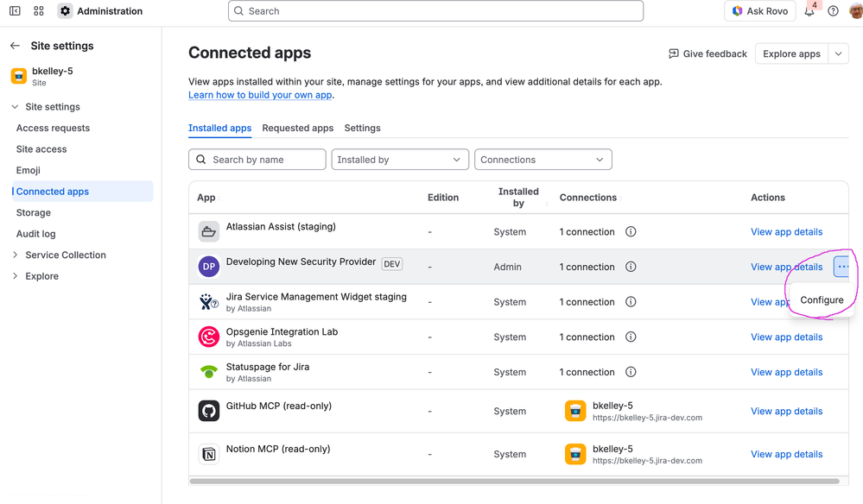The height and width of the screenshot is (504, 863).
Task: Open Site access in sidebar
Action: click(x=41, y=149)
